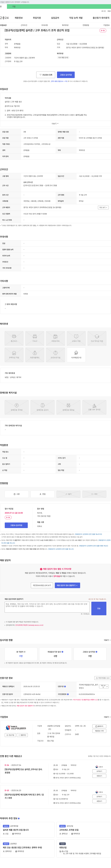Image resolution: width=111 pixels, height=868 pixels.
Task: Select the 면접 screening method box
Action: (42, 494)
